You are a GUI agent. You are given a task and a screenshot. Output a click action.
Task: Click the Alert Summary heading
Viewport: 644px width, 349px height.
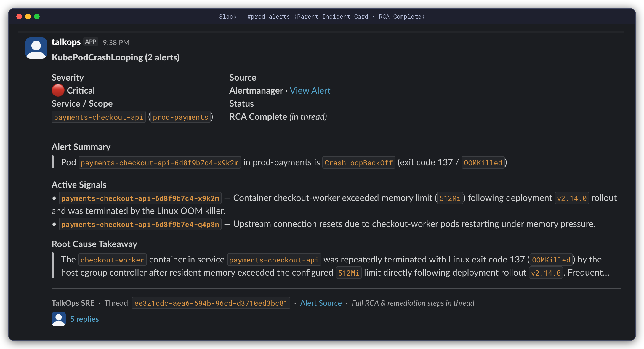point(81,147)
